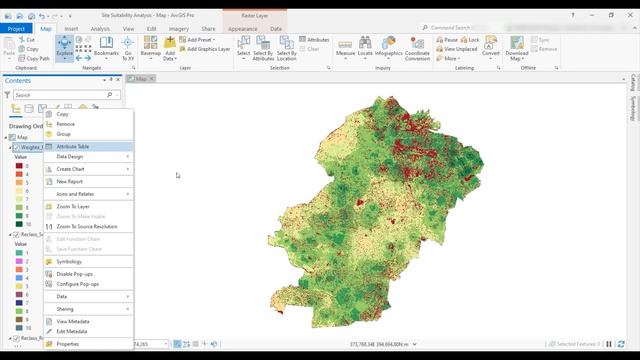Viewport: 640px width, 360px height.
Task: Open the Go To XY tool
Action: click(x=128, y=48)
